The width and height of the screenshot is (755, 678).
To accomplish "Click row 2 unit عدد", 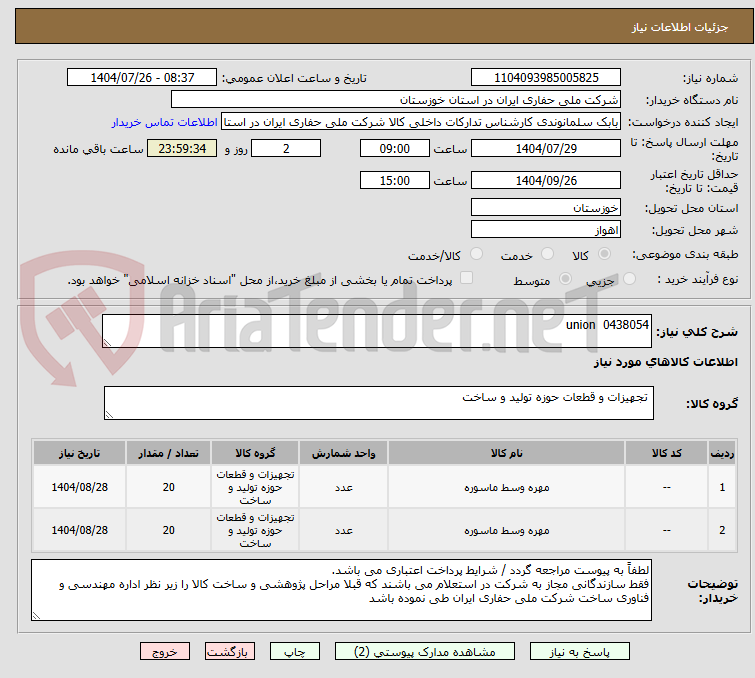I will [343, 530].
